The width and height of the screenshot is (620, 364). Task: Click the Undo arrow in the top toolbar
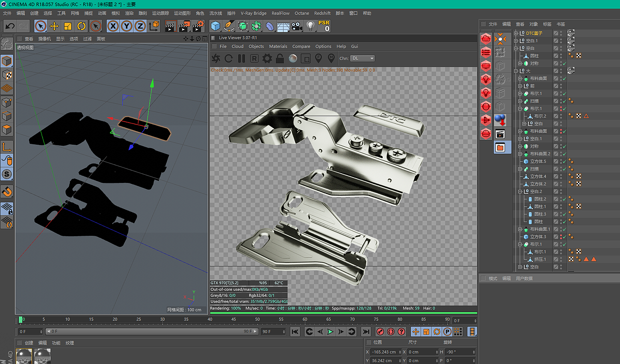pyautogui.click(x=10, y=26)
